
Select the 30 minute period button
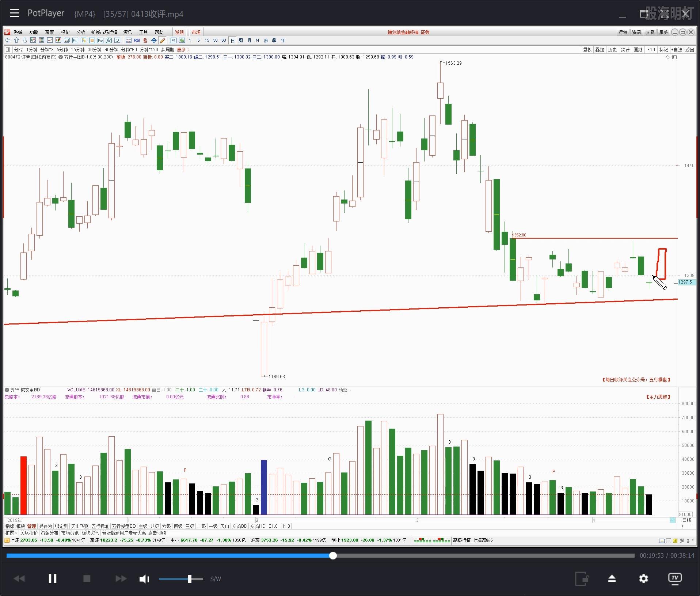(215, 41)
